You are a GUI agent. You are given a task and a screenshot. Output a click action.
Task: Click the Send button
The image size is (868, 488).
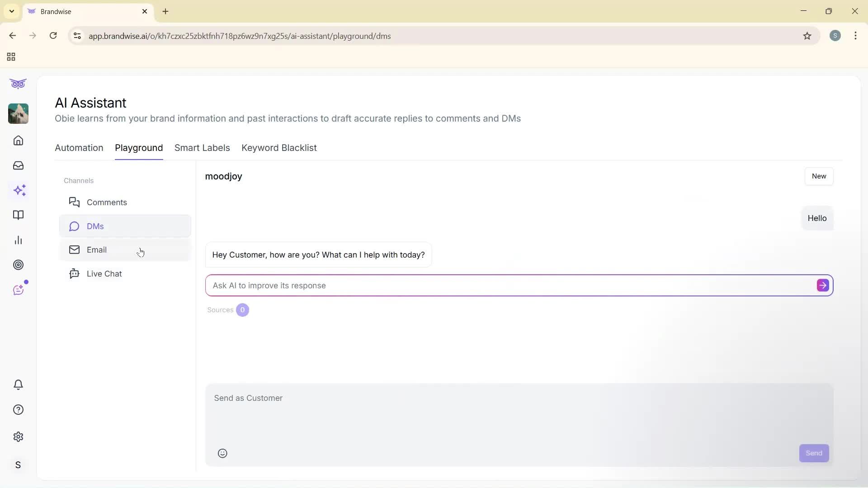pos(813,453)
